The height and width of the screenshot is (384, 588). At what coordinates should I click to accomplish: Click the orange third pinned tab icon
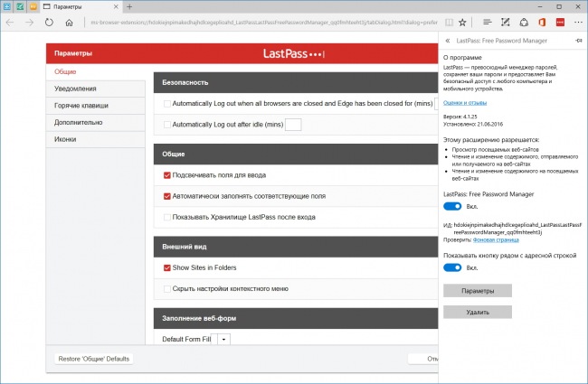[33, 6]
